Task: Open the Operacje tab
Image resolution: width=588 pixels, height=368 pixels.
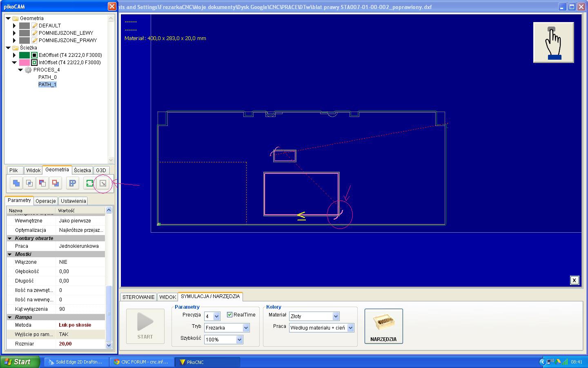Action: click(46, 201)
